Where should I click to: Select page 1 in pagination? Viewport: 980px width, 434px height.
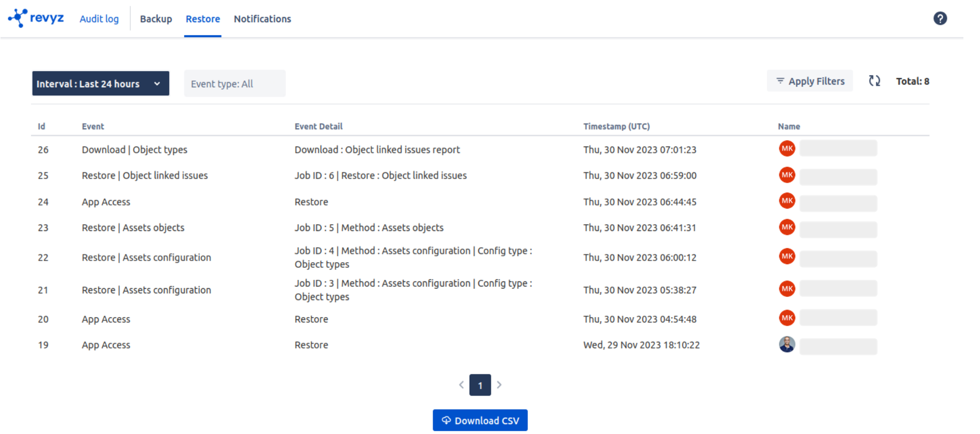click(480, 385)
